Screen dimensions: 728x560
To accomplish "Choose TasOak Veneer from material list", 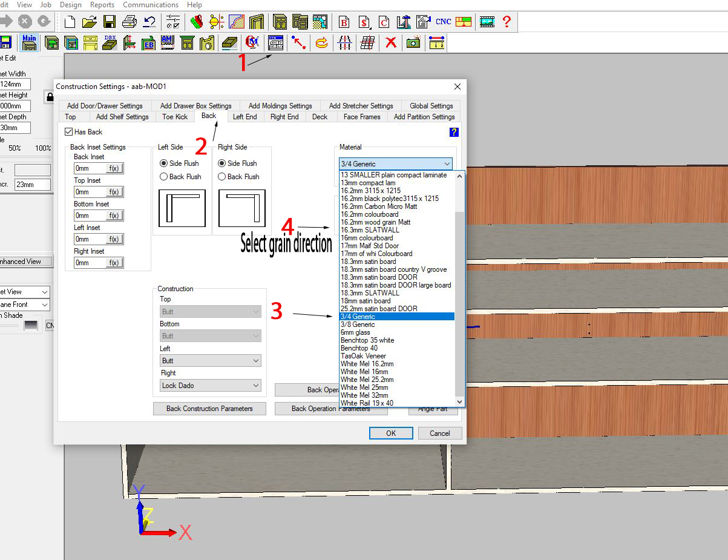I will click(x=363, y=356).
